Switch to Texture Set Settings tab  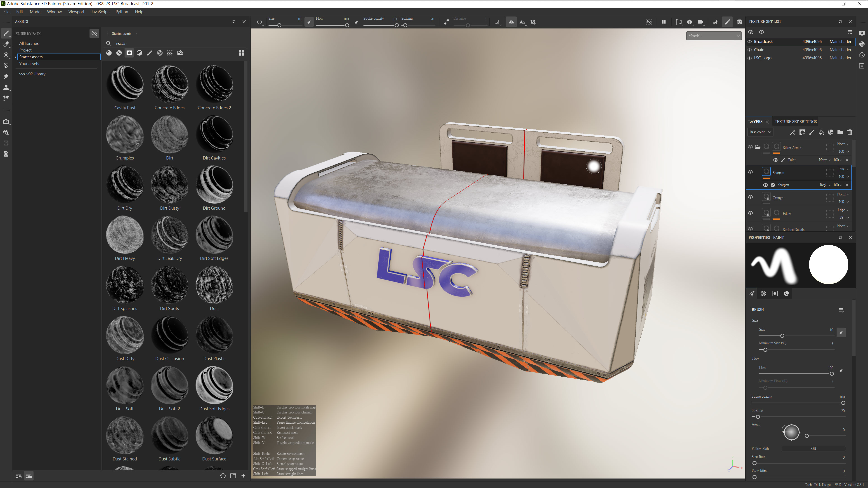click(x=795, y=122)
